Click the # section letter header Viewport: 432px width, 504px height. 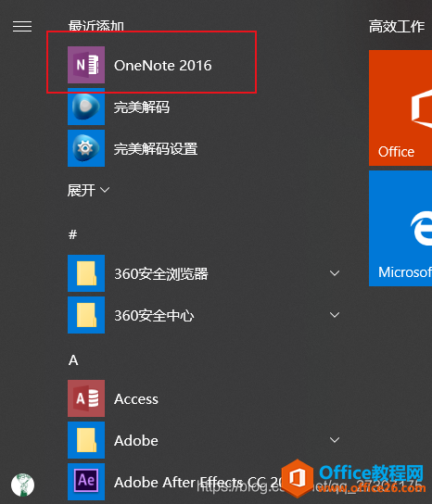[72, 234]
